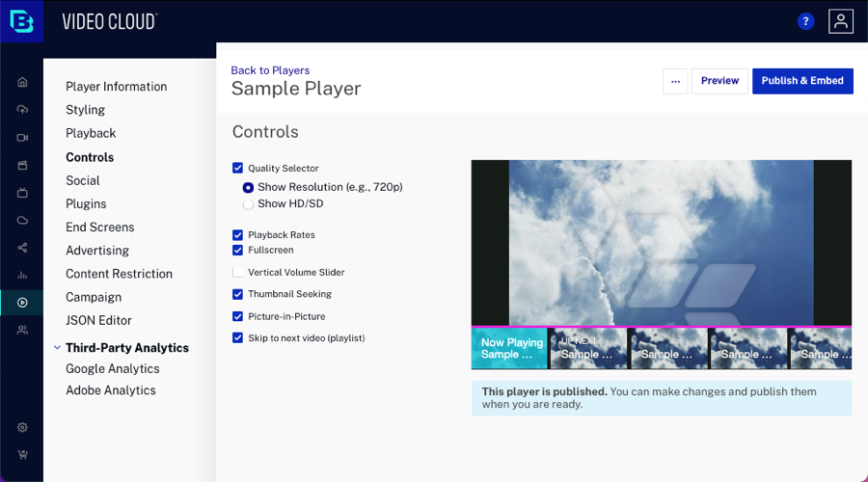Select the Show HD/SD radio option
This screenshot has width=868, height=482.
click(248, 204)
